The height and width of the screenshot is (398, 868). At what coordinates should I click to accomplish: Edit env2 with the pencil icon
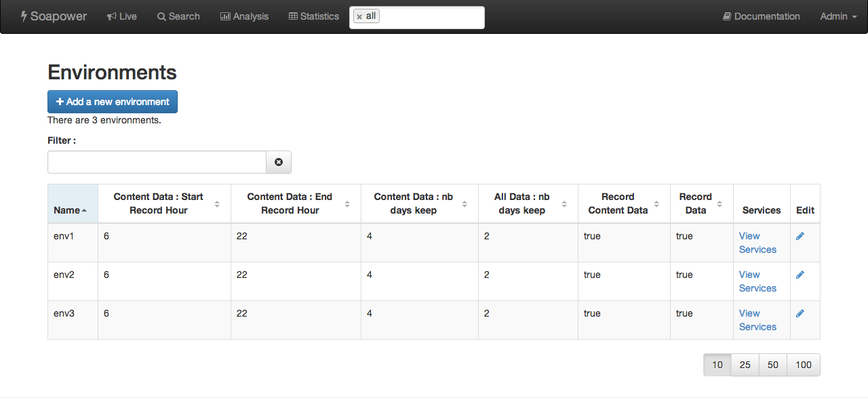tap(800, 275)
